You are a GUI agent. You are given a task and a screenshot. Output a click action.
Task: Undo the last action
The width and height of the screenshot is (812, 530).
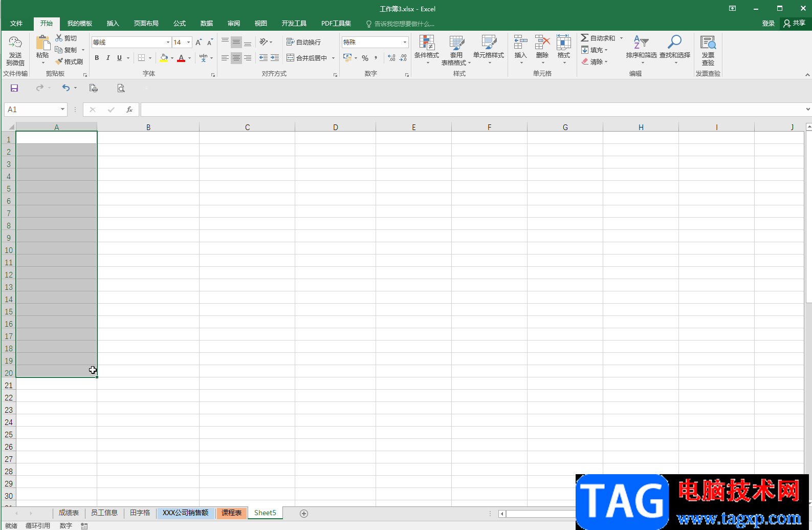(66, 88)
